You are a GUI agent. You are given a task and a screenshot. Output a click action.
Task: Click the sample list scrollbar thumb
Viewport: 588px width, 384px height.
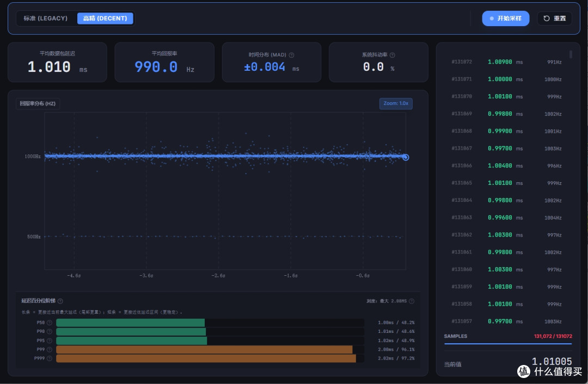tap(571, 54)
